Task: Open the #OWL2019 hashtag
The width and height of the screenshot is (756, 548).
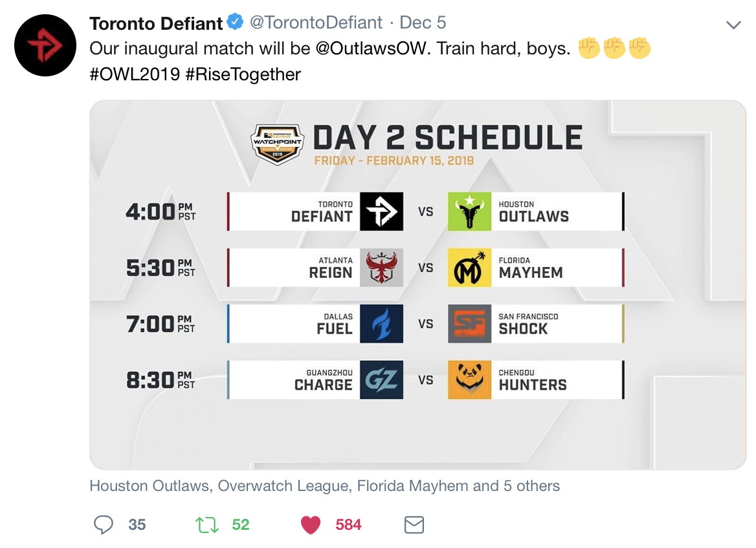Action: pyautogui.click(x=135, y=74)
